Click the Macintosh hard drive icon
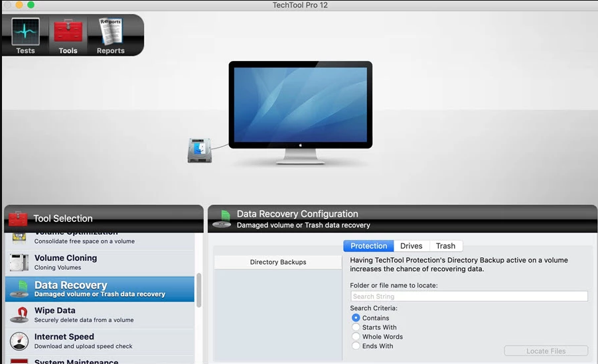 pos(200,151)
